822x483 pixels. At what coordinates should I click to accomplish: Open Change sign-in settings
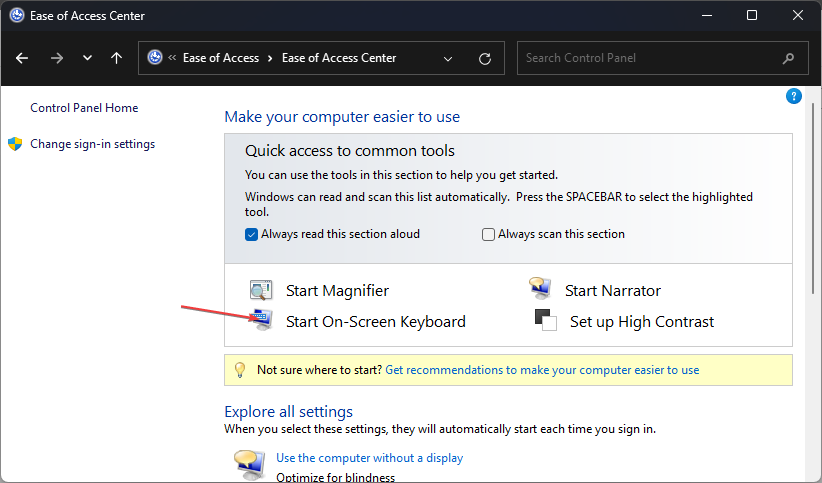[x=93, y=144]
